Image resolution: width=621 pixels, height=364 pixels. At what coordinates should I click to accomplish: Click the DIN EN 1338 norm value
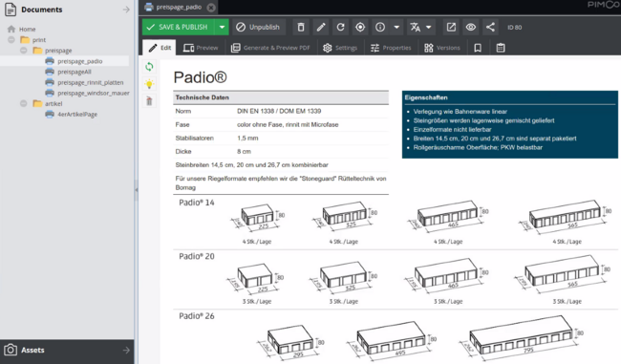(279, 111)
